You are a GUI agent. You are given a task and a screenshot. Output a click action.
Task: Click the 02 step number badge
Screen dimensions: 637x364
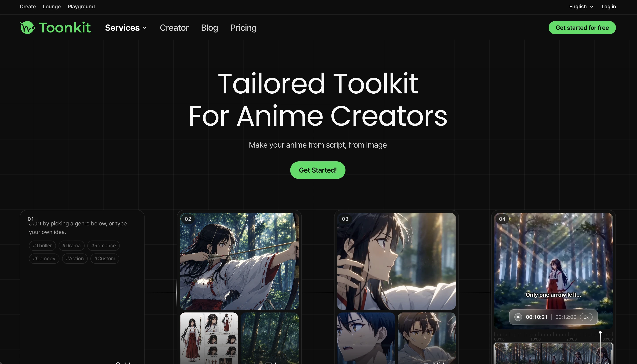click(x=188, y=219)
